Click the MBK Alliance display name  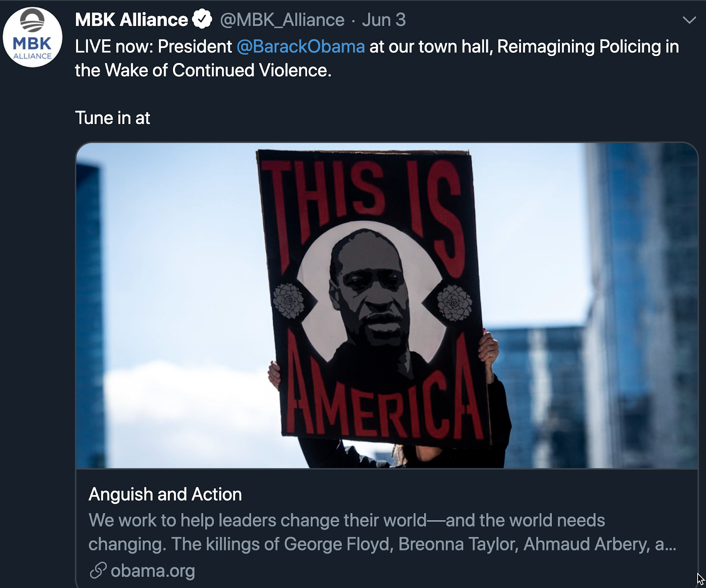point(131,20)
